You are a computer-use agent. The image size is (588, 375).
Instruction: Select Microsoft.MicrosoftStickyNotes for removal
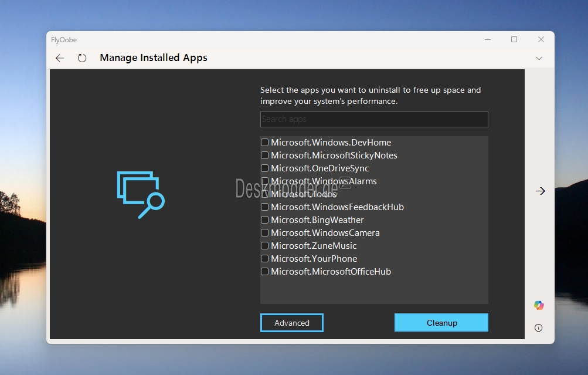pyautogui.click(x=265, y=155)
